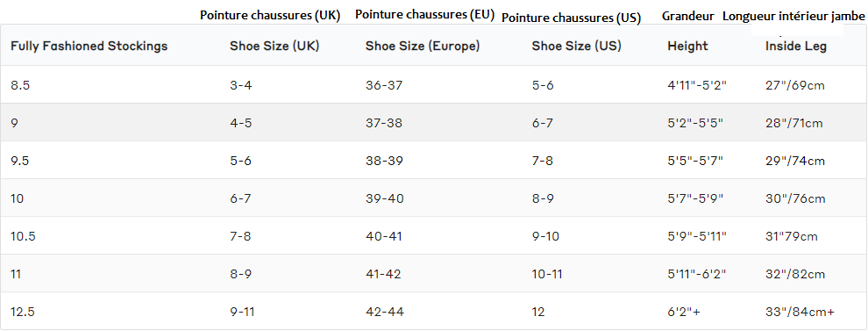The image size is (868, 331).
Task: Click the Pointure chaussures (UK) label
Action: tap(270, 16)
